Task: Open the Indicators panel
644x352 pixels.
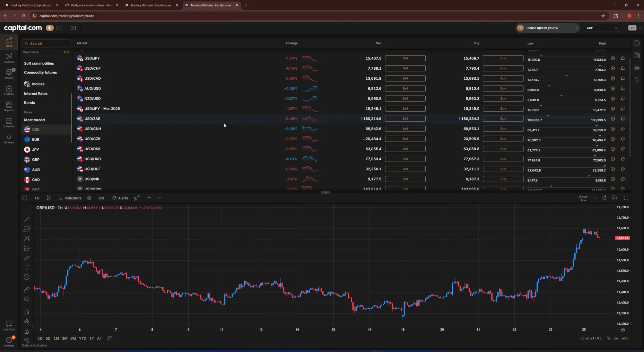Action: coord(70,198)
